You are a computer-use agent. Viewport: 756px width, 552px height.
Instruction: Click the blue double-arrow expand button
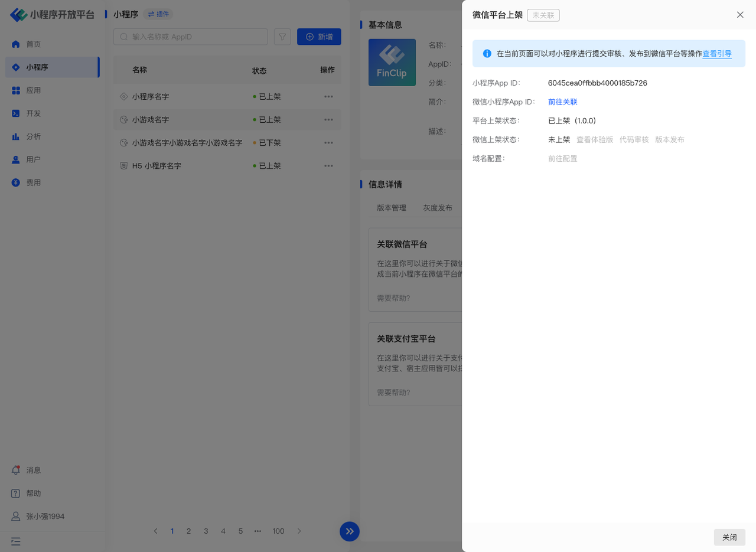point(350,531)
